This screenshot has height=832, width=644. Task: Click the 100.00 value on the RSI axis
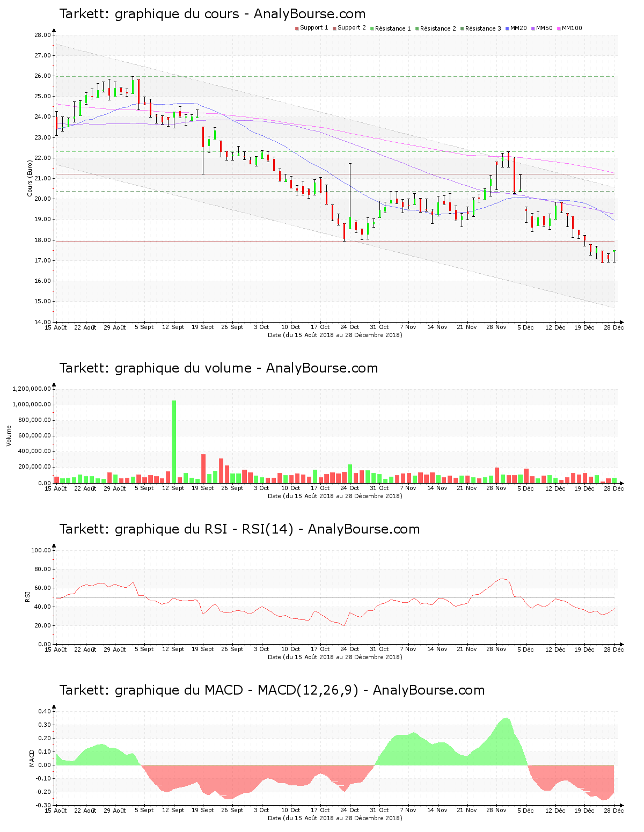point(41,550)
